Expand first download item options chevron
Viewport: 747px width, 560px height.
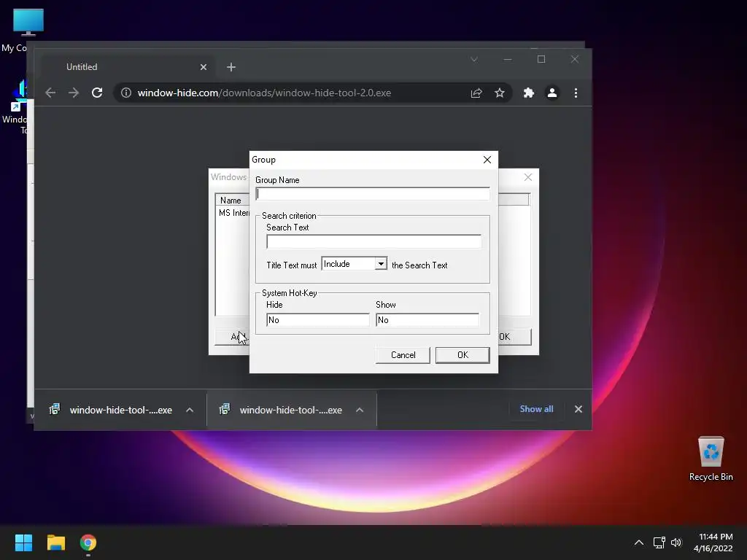(190, 410)
